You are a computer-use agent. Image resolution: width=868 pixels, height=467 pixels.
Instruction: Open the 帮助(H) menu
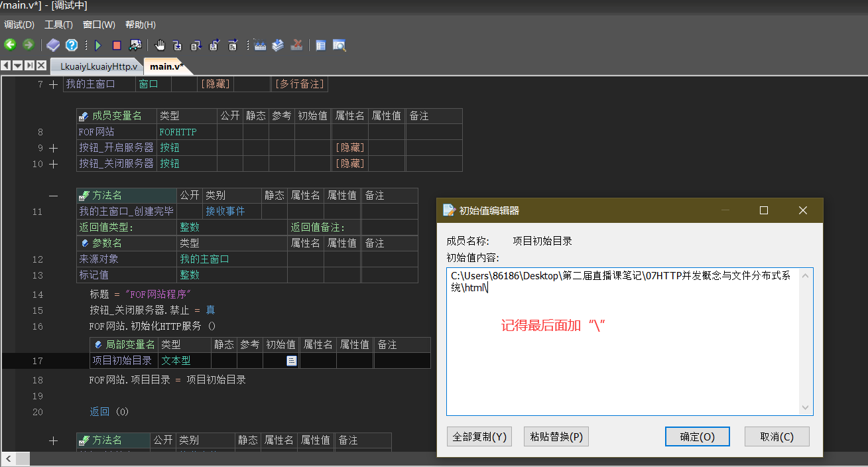tap(141, 25)
